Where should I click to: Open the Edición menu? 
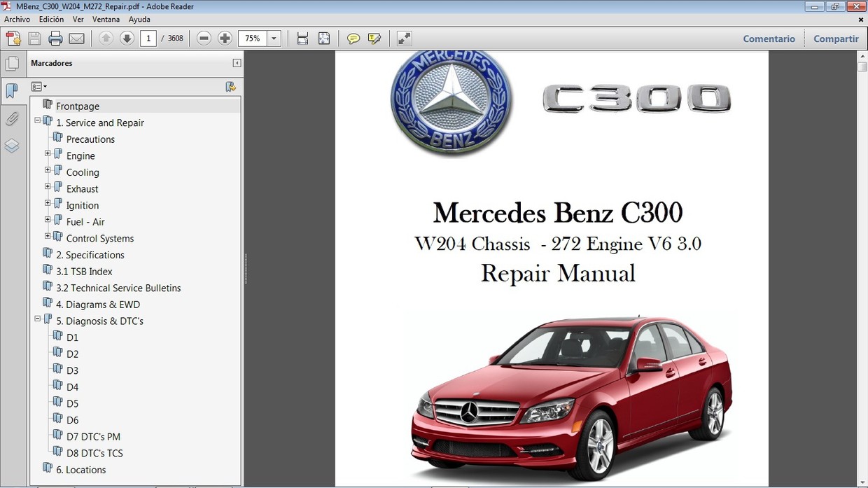[x=51, y=20]
